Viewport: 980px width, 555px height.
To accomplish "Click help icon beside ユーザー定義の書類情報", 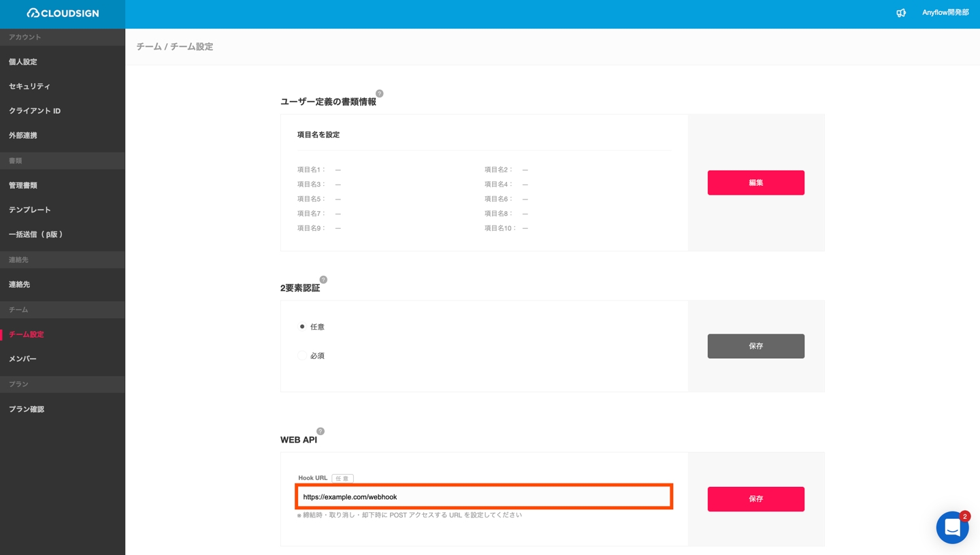I will 380,93.
